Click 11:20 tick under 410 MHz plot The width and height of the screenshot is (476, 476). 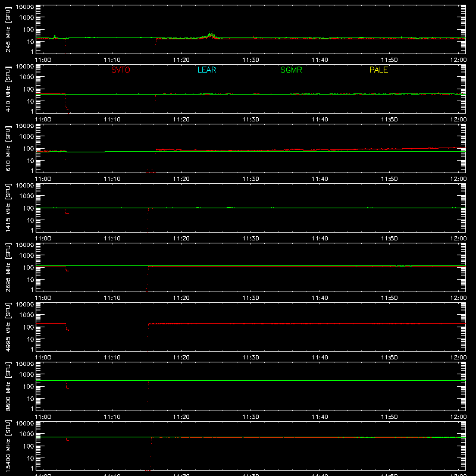tap(181, 120)
